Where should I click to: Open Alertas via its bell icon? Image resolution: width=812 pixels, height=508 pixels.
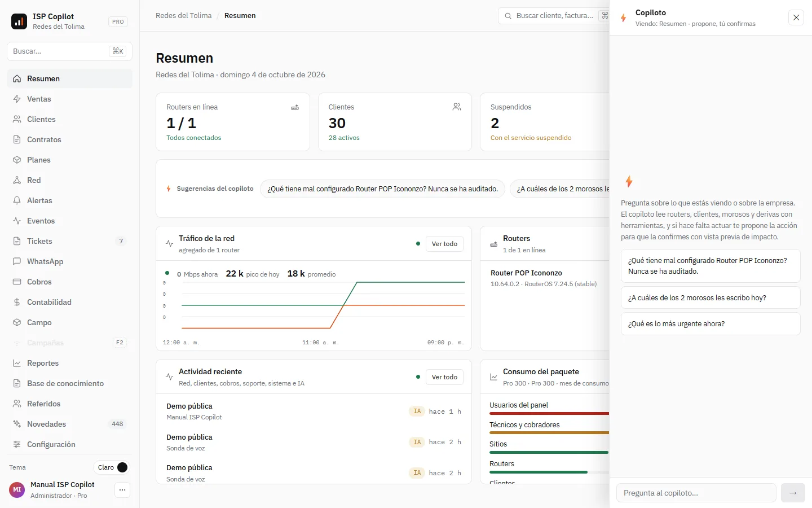tap(17, 200)
